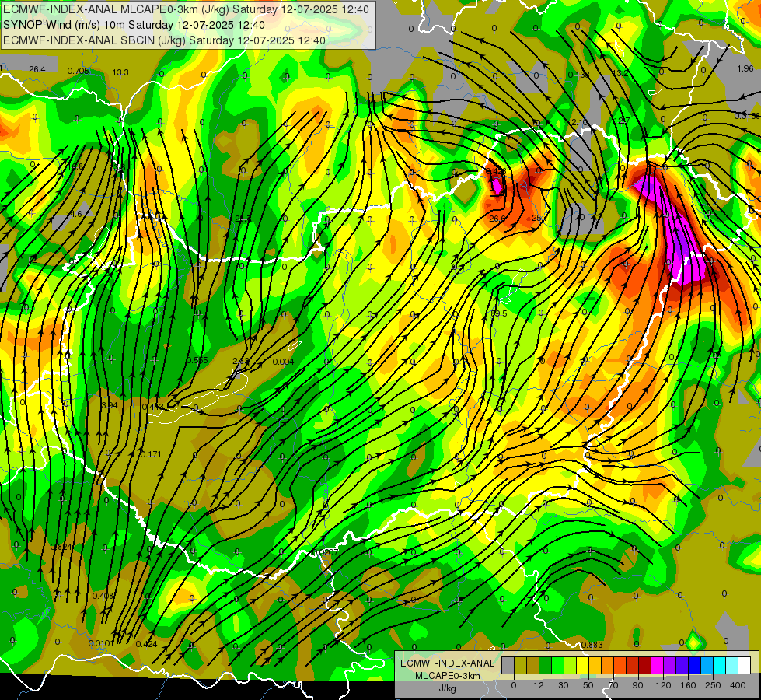
Task: Select the map value '0.408'
Action: 103,596
